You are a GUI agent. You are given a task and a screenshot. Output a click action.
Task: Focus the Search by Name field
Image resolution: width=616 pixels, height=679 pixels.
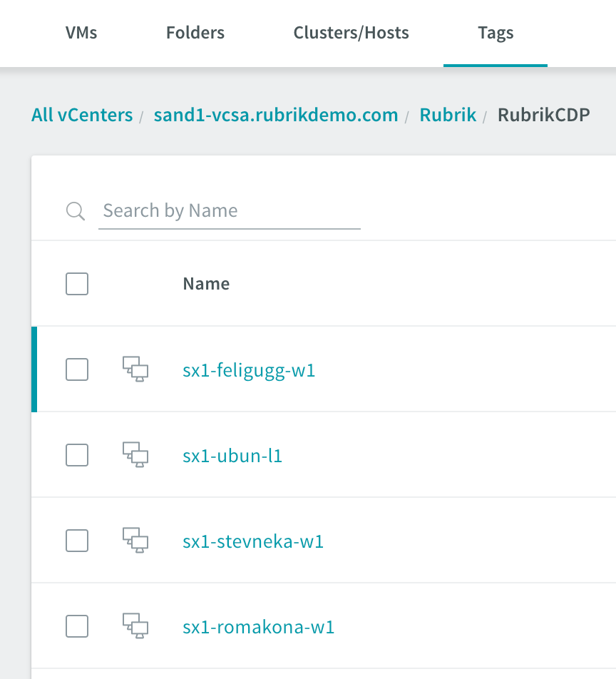pyautogui.click(x=230, y=211)
